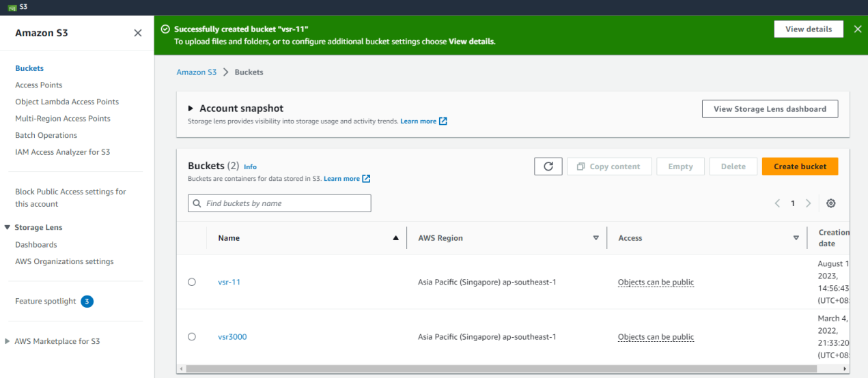Refresh the buckets list
868x378 pixels.
(548, 166)
